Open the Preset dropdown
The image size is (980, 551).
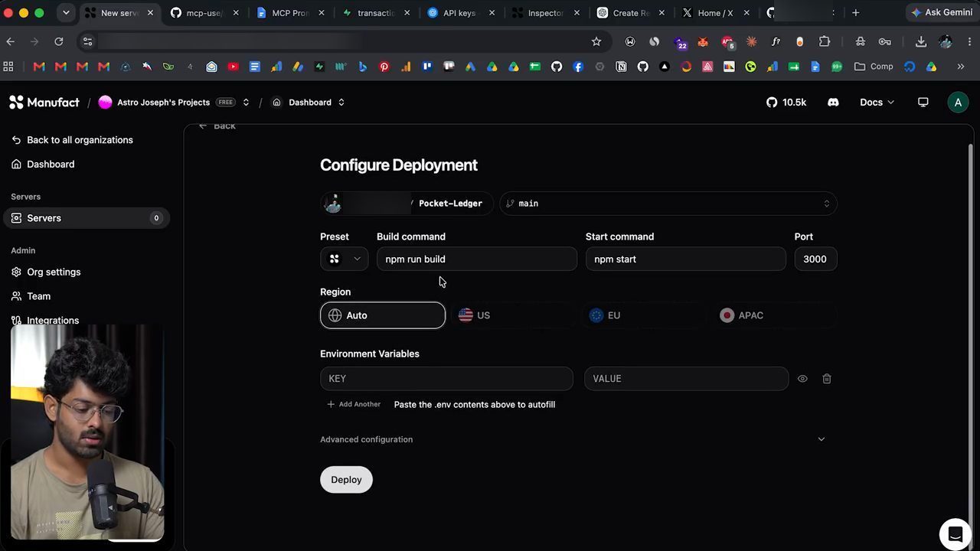[345, 259]
